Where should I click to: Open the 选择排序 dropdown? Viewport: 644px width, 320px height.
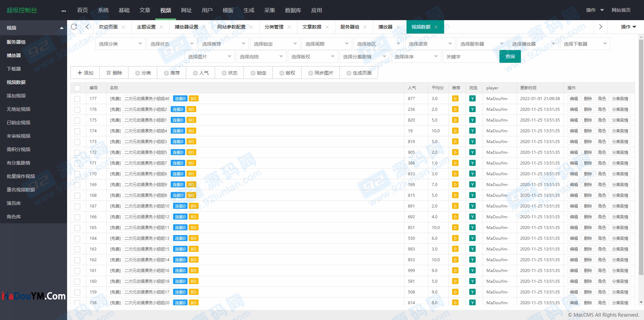pyautogui.click(x=416, y=57)
